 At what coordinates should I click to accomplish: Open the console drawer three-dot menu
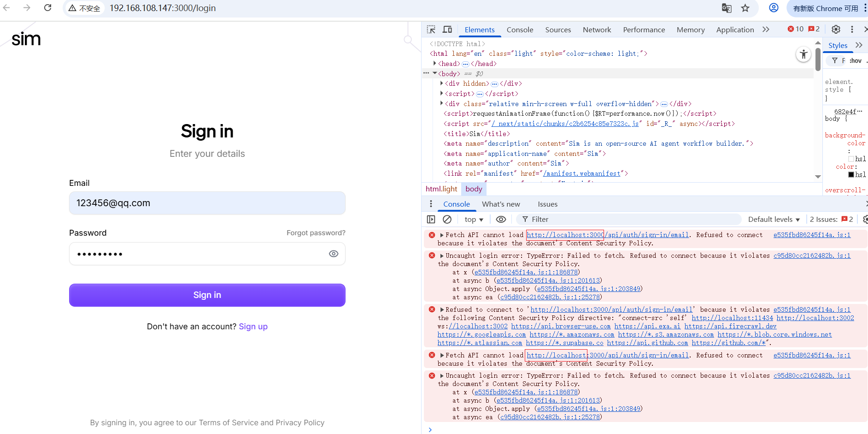click(x=431, y=204)
